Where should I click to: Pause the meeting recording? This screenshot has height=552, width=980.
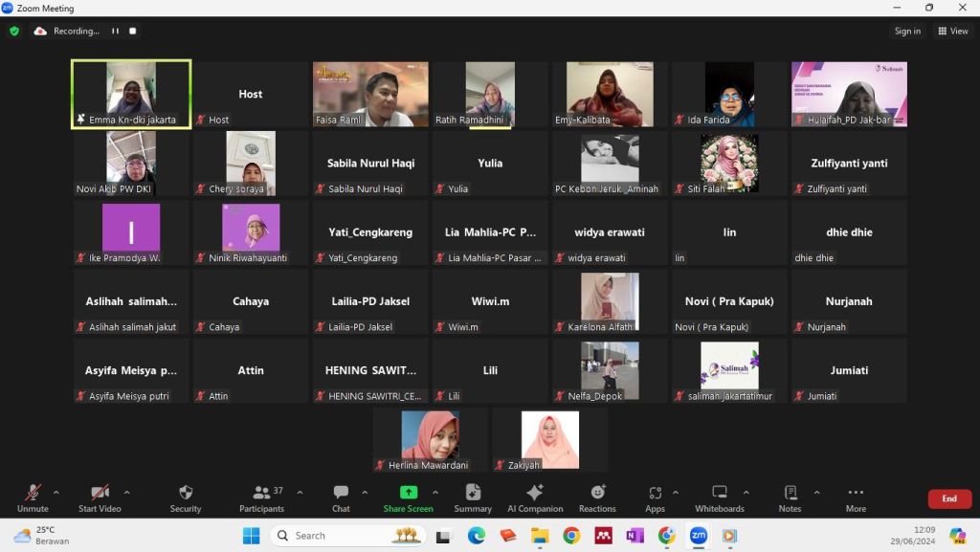coord(115,31)
